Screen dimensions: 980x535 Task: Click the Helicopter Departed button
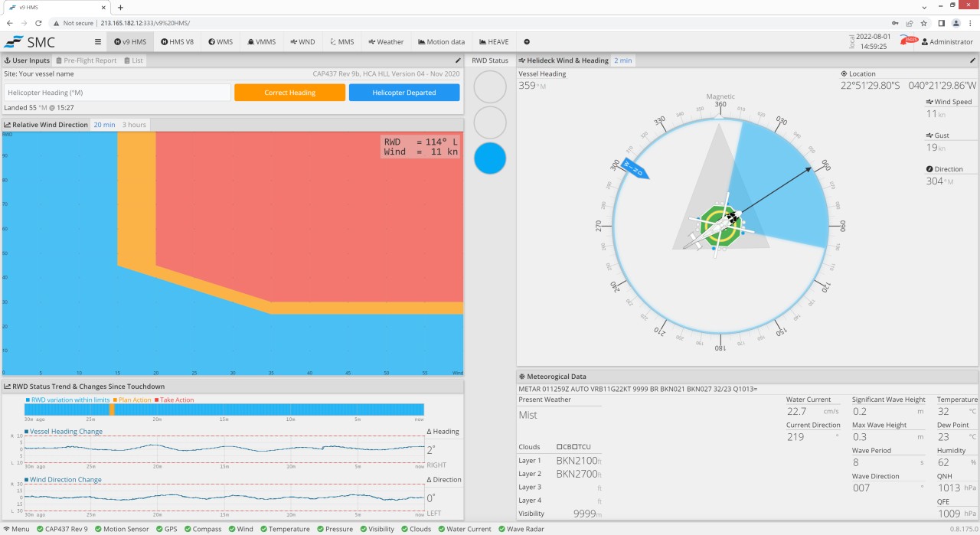(x=404, y=93)
